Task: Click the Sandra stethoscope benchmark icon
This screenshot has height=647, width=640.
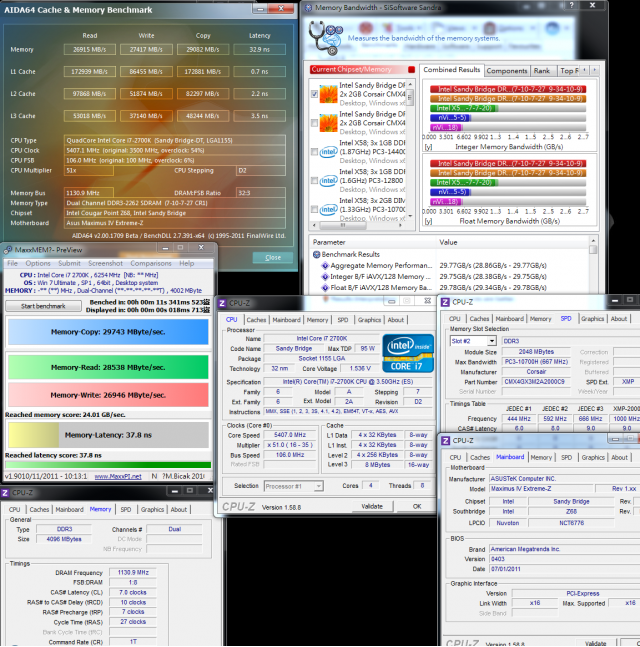Action: pyautogui.click(x=326, y=38)
